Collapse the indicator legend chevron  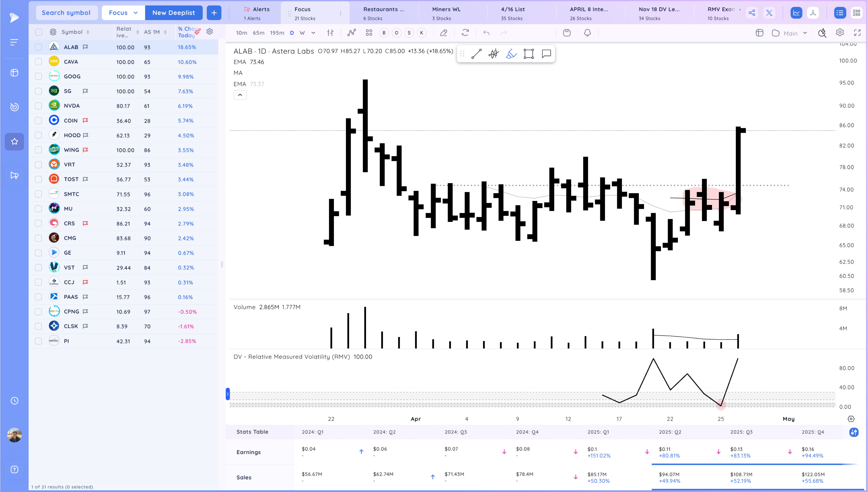[240, 95]
